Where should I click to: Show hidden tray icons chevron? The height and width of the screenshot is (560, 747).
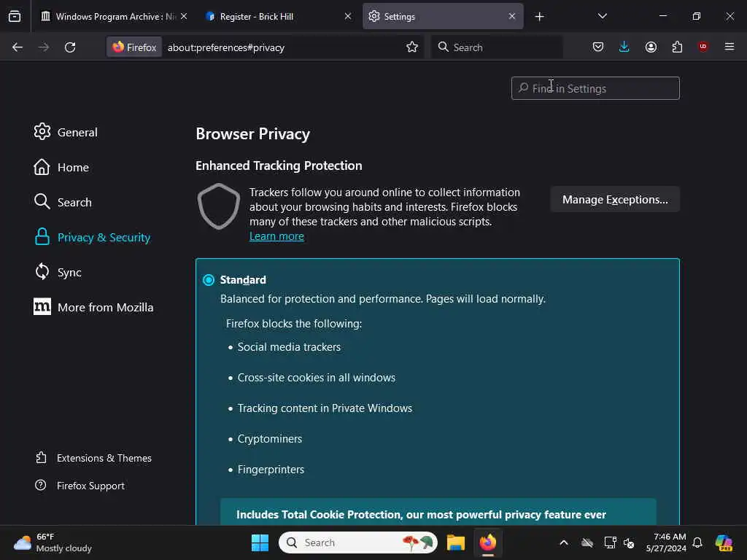point(564,542)
